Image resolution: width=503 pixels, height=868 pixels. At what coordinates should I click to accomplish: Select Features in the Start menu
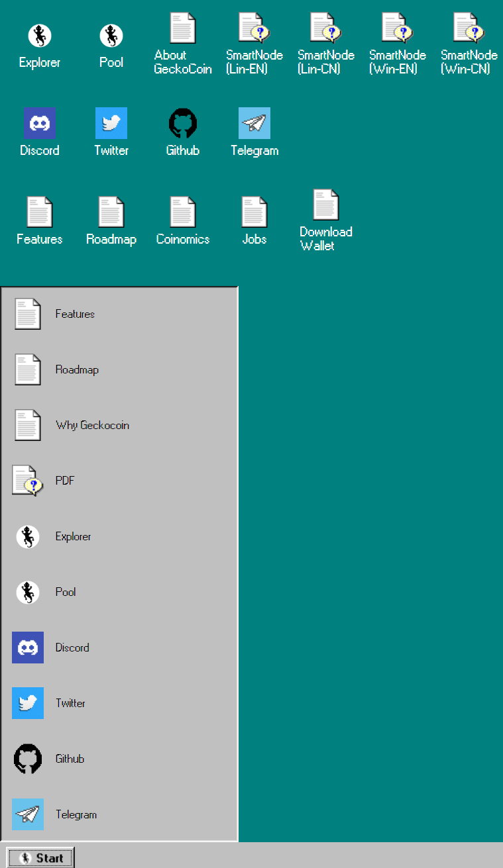tap(119, 314)
